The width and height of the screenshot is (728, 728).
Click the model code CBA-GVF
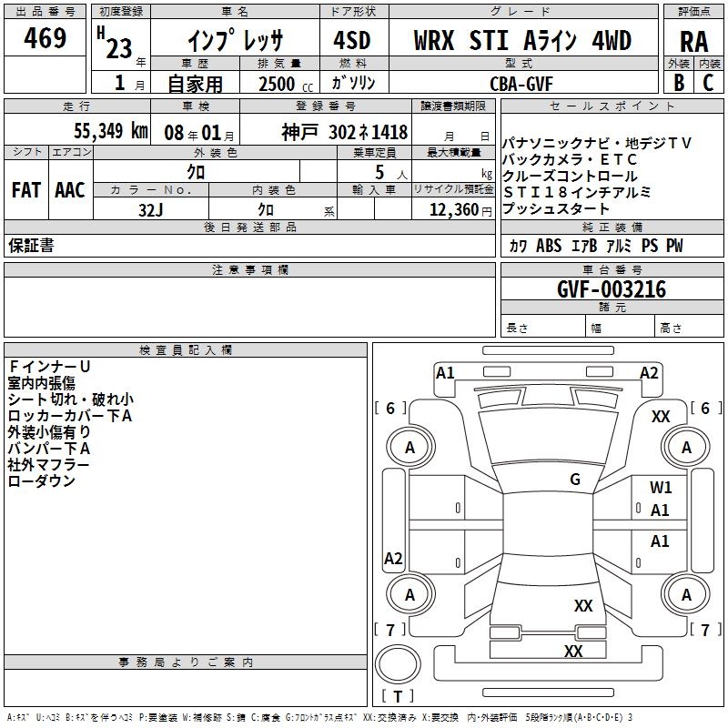[521, 84]
